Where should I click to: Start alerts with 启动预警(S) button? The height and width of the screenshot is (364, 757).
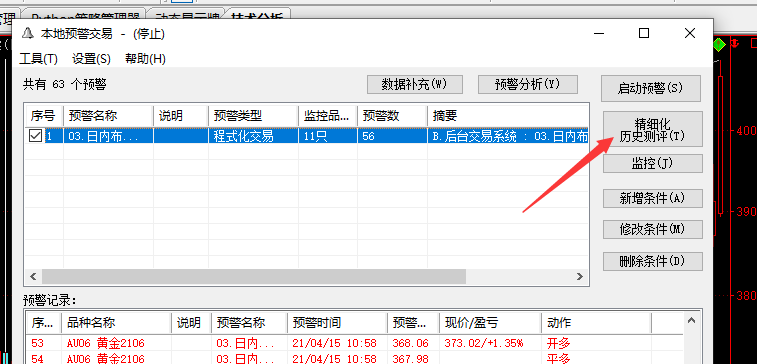[651, 88]
